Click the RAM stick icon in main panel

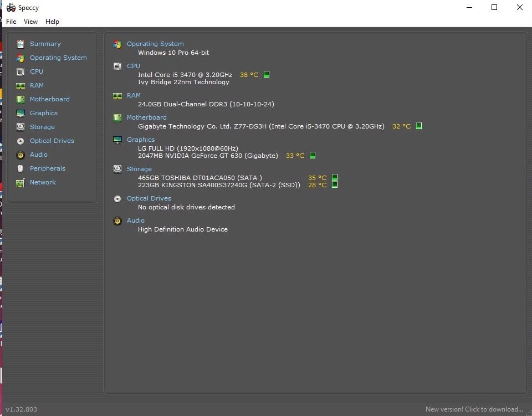tap(117, 96)
